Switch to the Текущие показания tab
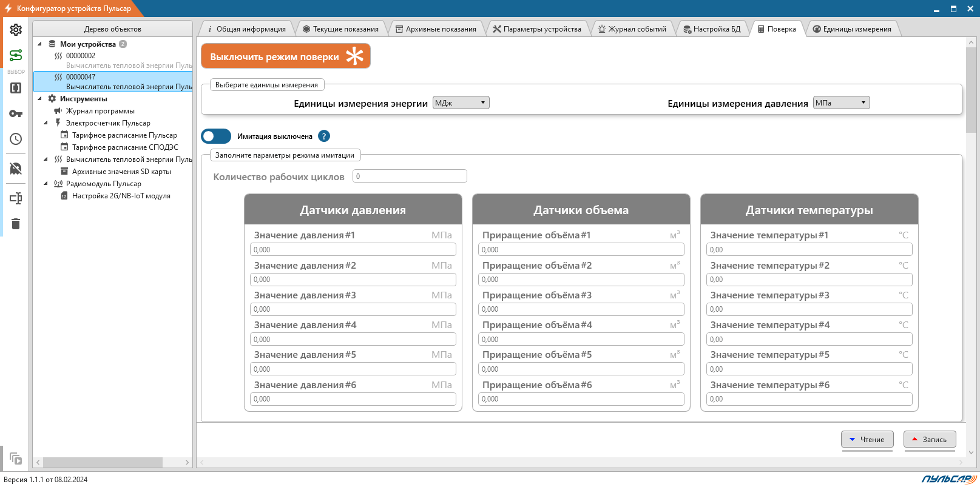 tap(340, 29)
